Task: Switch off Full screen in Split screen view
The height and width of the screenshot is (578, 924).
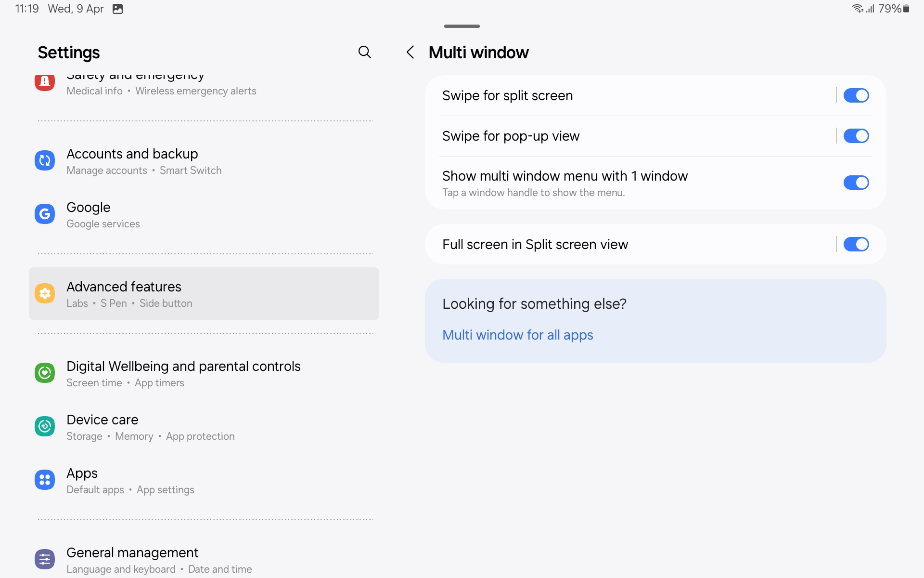Action: tap(856, 244)
